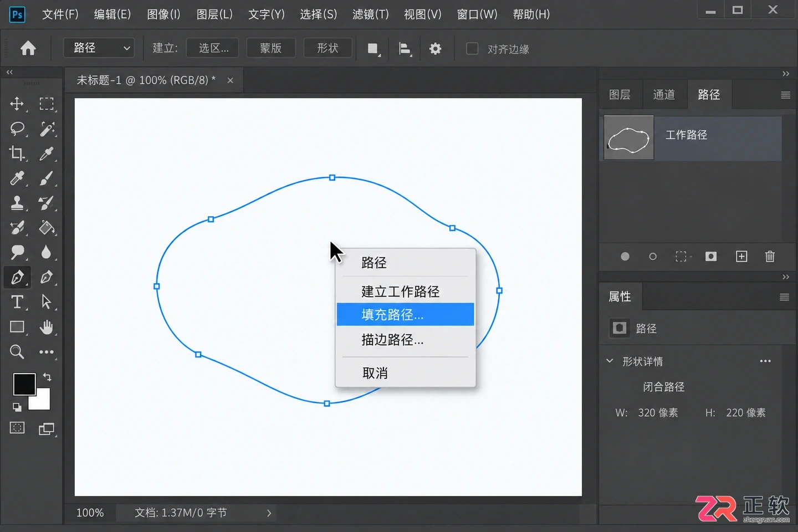
Task: Select the Pen tool
Action: click(x=17, y=277)
